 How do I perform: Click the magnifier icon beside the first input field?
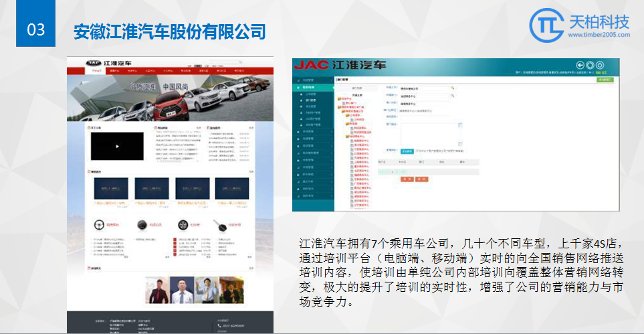[452, 88]
